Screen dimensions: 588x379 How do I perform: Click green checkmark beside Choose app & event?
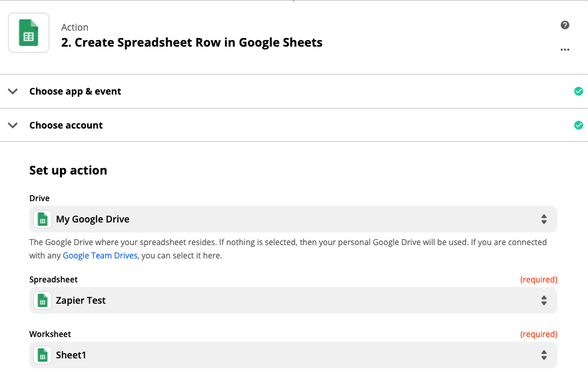point(578,91)
